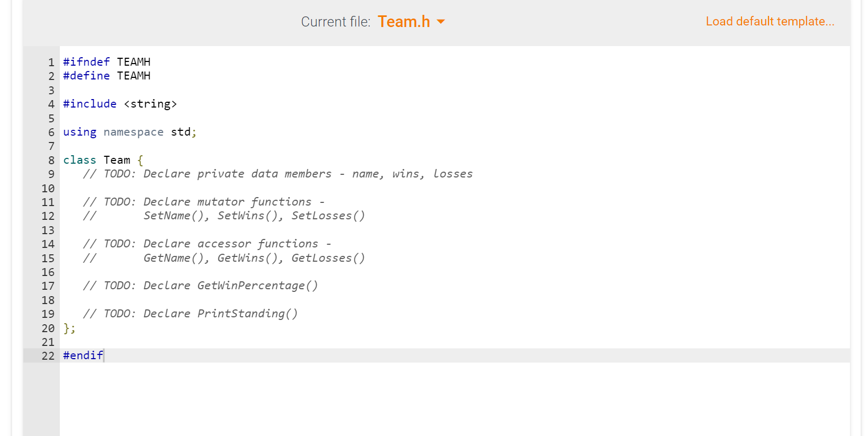This screenshot has width=868, height=436.
Task: Click the Team.h current file name
Action: coord(404,22)
